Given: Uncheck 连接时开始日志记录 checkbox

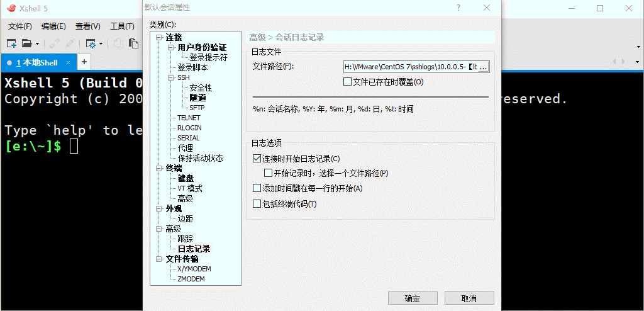Looking at the screenshot, I should 257,159.
